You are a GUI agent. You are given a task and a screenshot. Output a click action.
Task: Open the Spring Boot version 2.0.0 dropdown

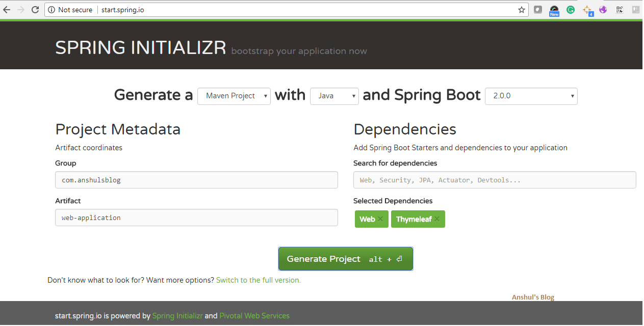pos(531,96)
